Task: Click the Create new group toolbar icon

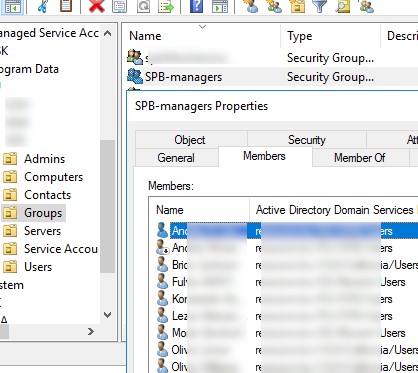Action: click(x=274, y=6)
